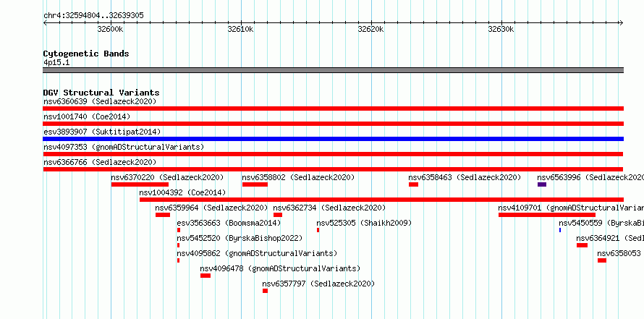644x319 pixels.
Task: Select the nsv6362734 (Sedlazeck2020) label
Action: (329, 208)
